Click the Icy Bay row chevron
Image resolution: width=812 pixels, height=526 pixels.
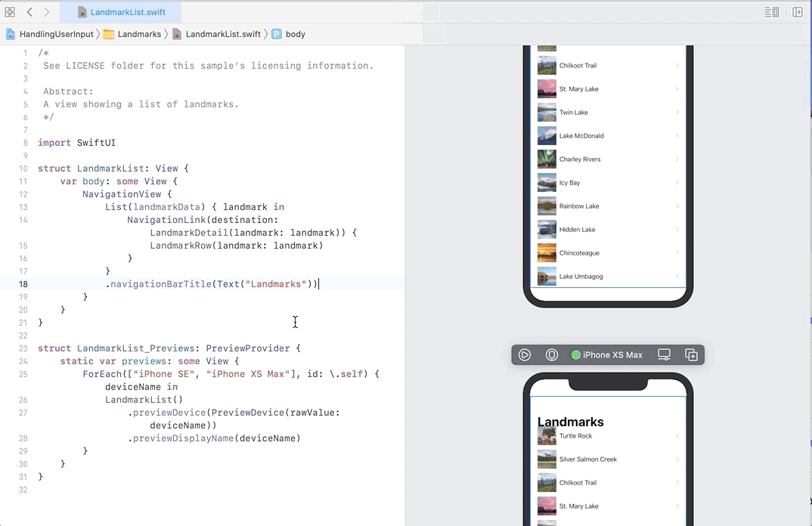pyautogui.click(x=677, y=183)
